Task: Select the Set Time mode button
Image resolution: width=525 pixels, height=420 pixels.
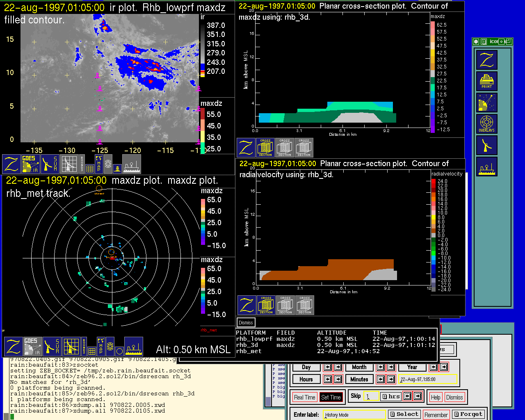Action: pos(331,397)
